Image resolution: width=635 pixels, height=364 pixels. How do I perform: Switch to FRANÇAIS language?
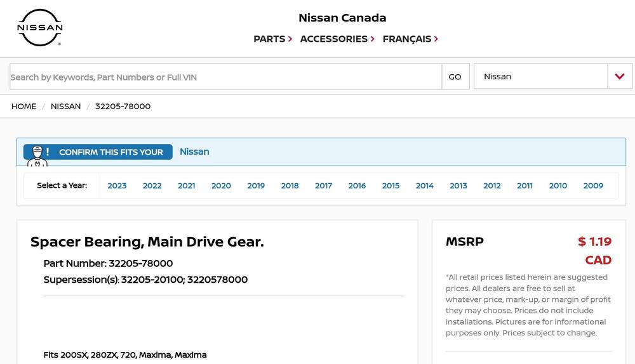(x=410, y=39)
